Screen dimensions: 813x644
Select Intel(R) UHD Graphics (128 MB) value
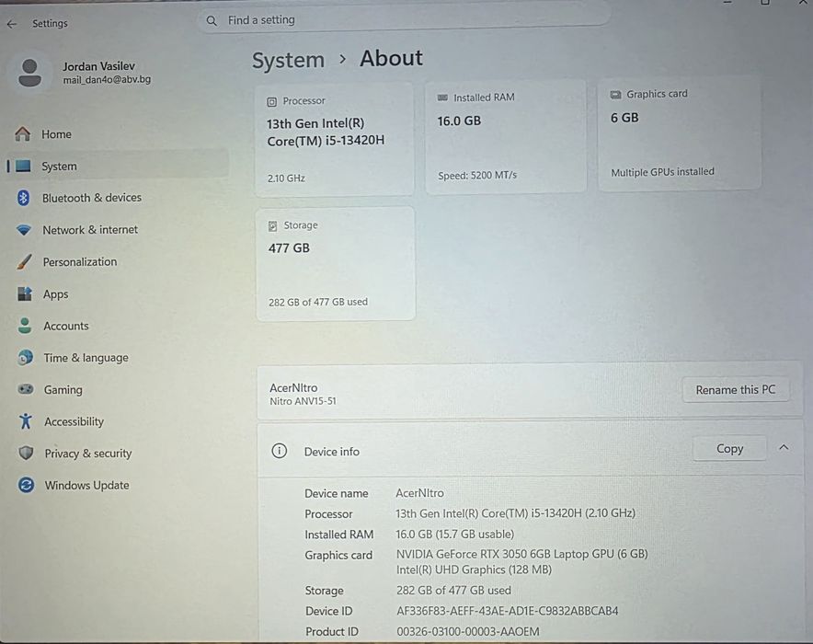click(x=474, y=569)
